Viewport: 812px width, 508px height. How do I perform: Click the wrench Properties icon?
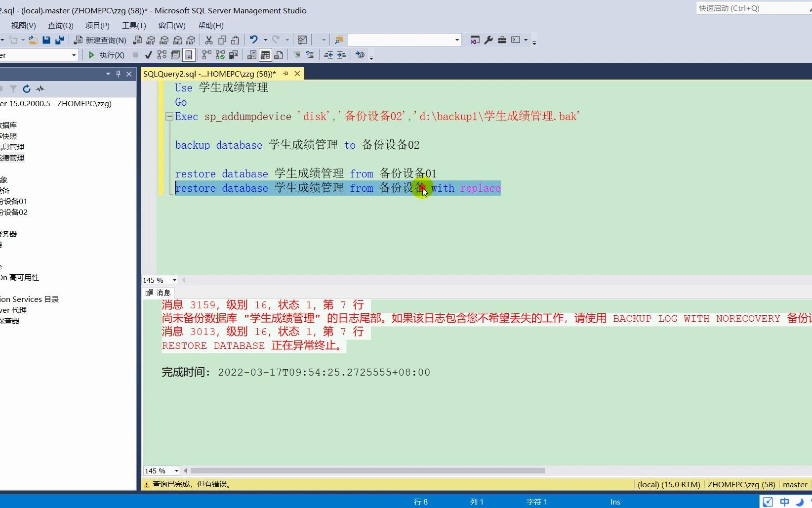pyautogui.click(x=488, y=40)
